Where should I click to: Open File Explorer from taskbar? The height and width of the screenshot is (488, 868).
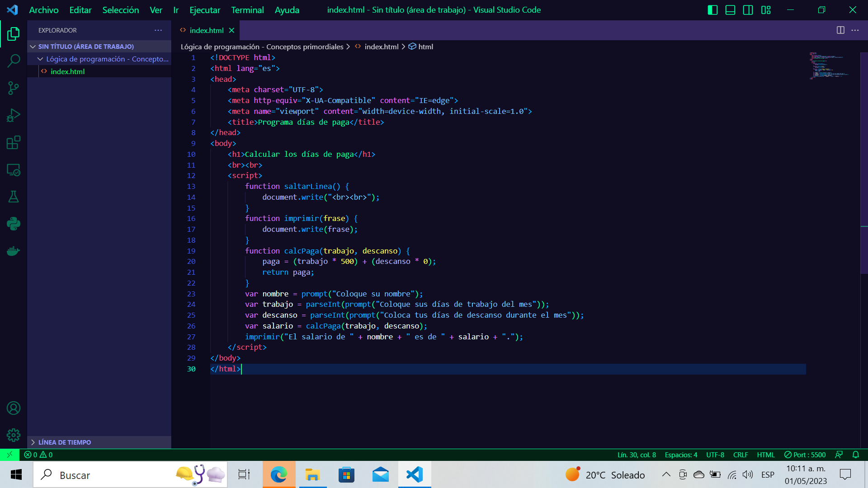(x=312, y=474)
